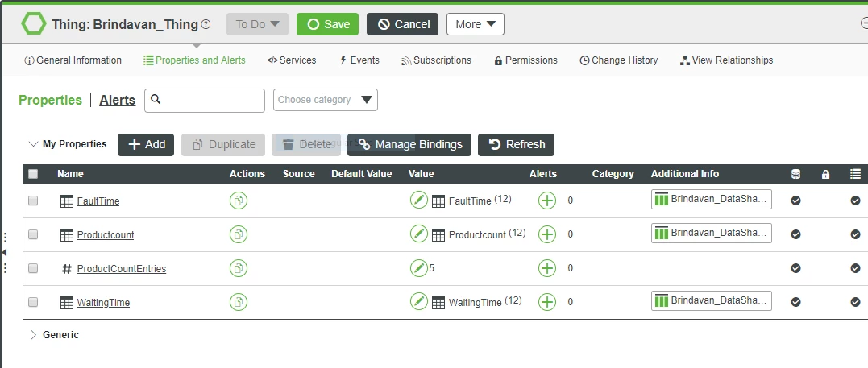
Task: Click read-only lock column header icon
Action: tap(825, 174)
